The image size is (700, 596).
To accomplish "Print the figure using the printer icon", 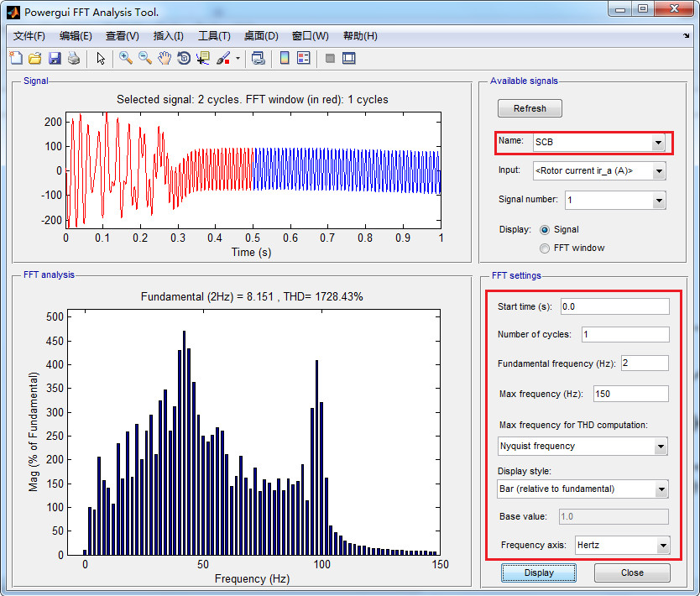I will tap(74, 58).
